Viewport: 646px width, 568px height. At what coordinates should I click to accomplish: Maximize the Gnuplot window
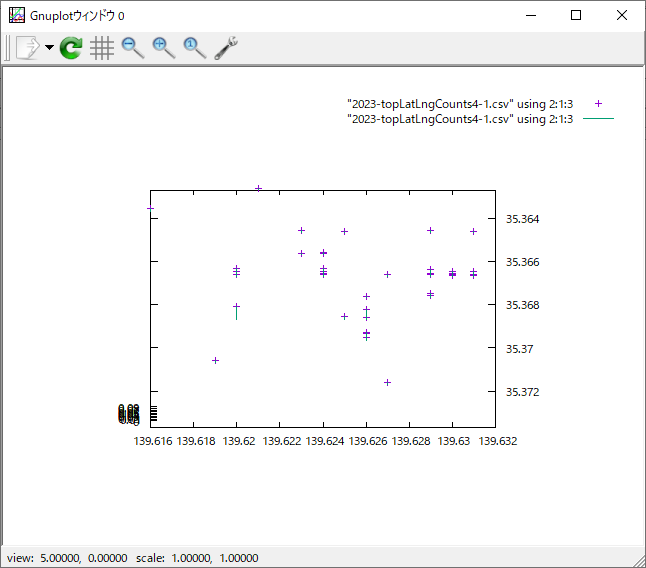(576, 15)
